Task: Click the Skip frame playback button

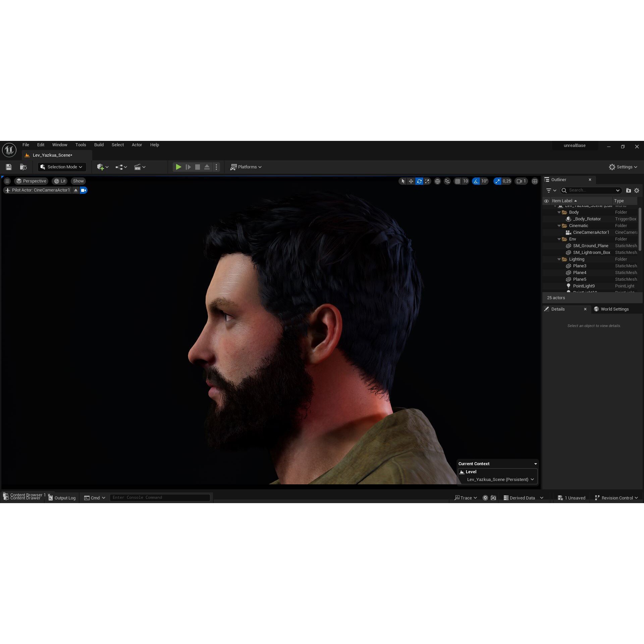Action: 188,167
